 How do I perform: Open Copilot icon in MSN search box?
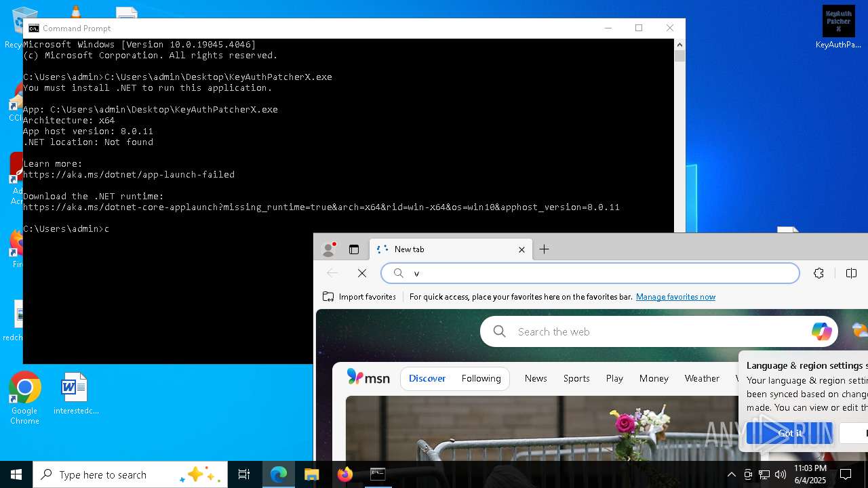(x=821, y=331)
